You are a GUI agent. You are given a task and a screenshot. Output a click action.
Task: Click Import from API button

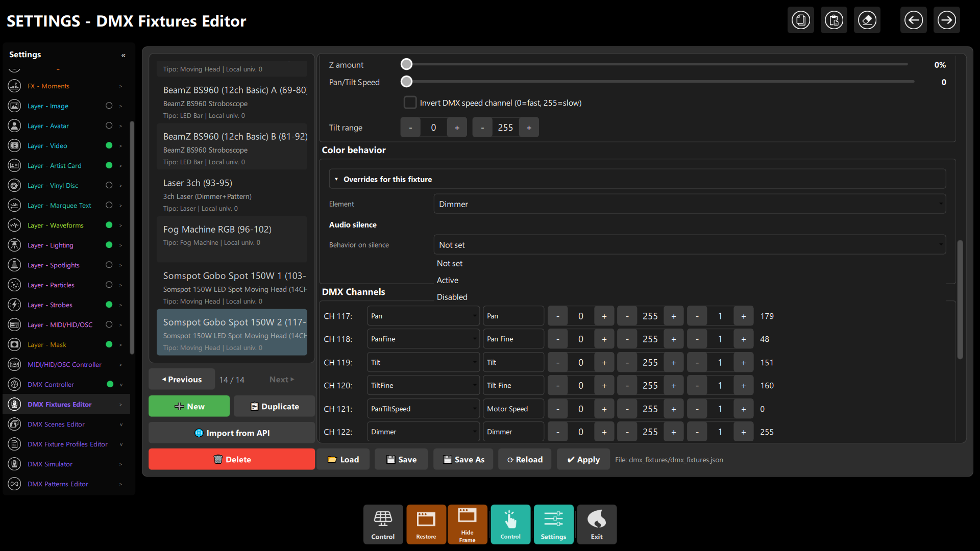tap(232, 433)
